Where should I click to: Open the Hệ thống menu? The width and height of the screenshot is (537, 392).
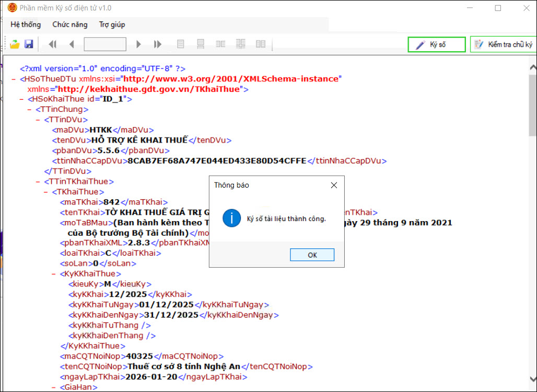coord(25,25)
